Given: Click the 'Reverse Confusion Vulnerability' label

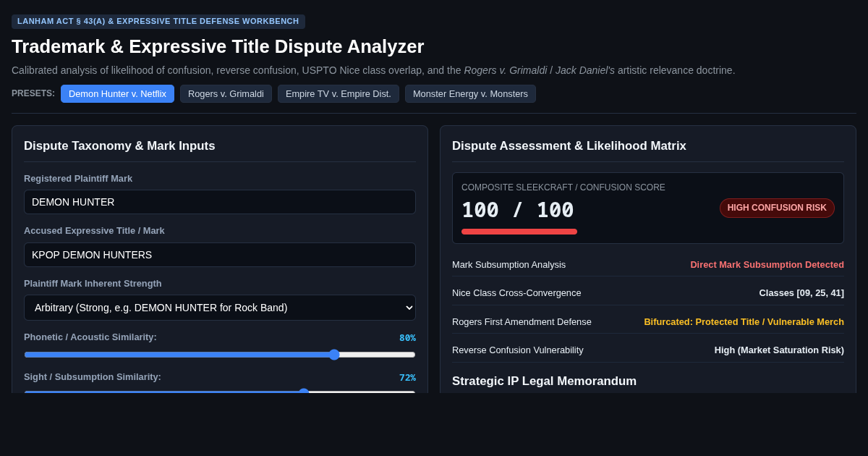Looking at the screenshot, I should click(518, 350).
